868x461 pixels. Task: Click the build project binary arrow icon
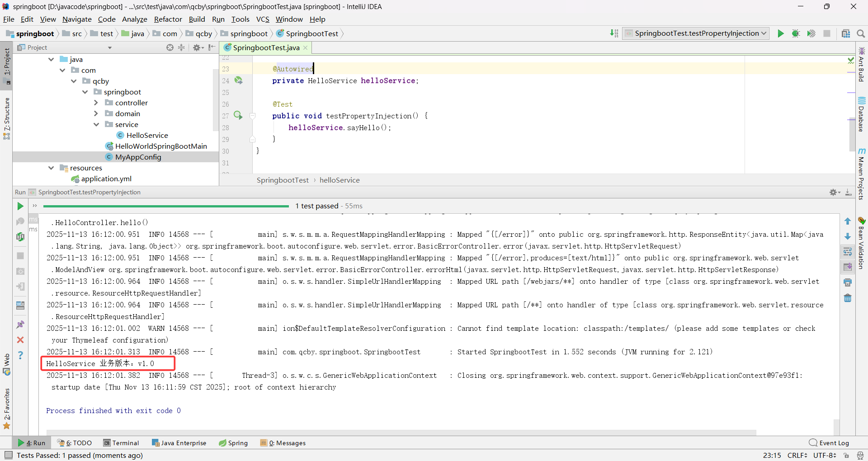click(614, 33)
